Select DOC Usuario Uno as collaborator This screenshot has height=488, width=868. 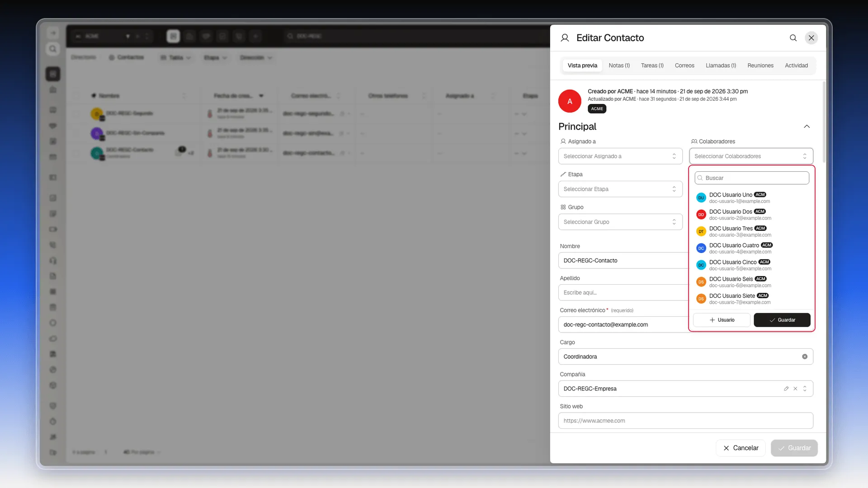coord(752,198)
